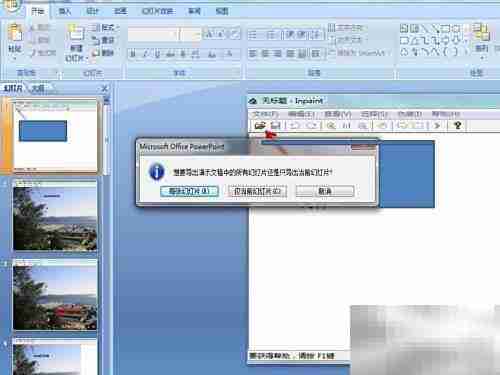Open the font name combo box

[x=154, y=34]
